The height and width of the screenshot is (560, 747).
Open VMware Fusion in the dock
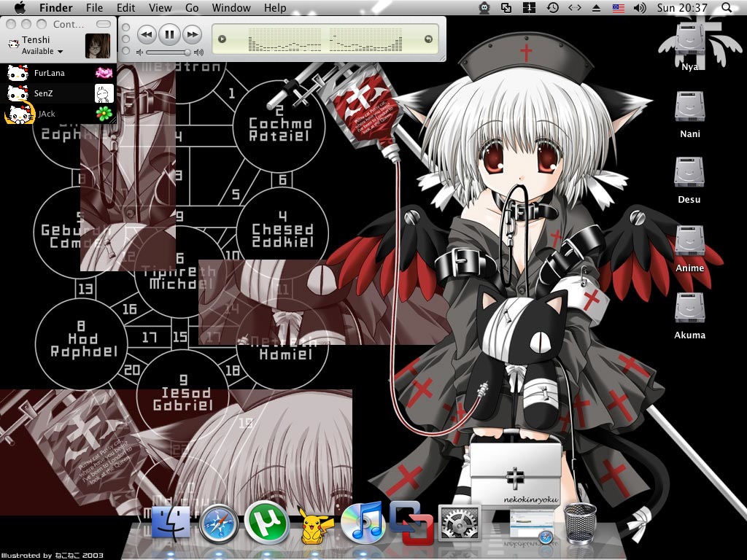(x=411, y=523)
